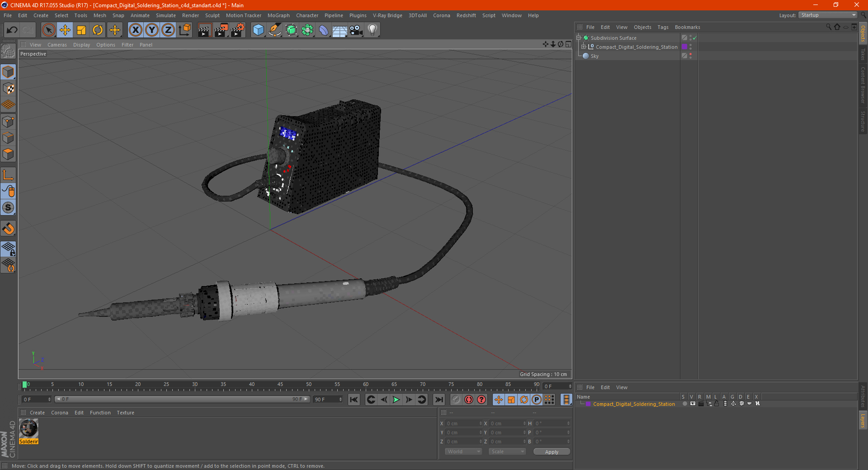Click the Undo arrow icon
This screenshot has height=470, width=868.
point(12,30)
